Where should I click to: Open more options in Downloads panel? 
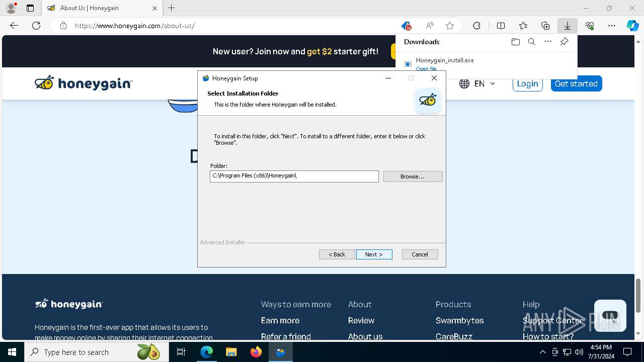pyautogui.click(x=548, y=42)
